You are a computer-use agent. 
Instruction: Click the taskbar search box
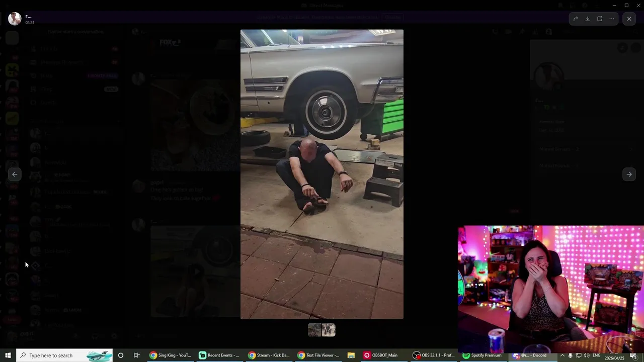tap(64, 355)
